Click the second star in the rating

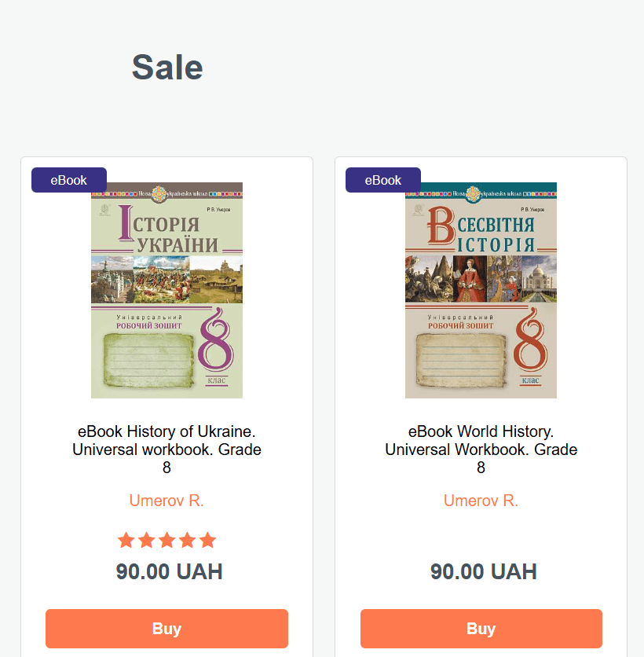(146, 541)
